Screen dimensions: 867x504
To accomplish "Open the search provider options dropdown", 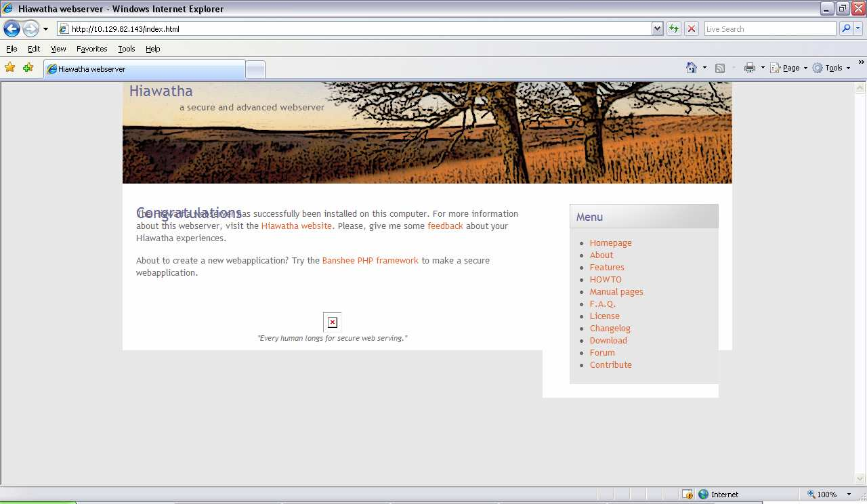I will (858, 28).
